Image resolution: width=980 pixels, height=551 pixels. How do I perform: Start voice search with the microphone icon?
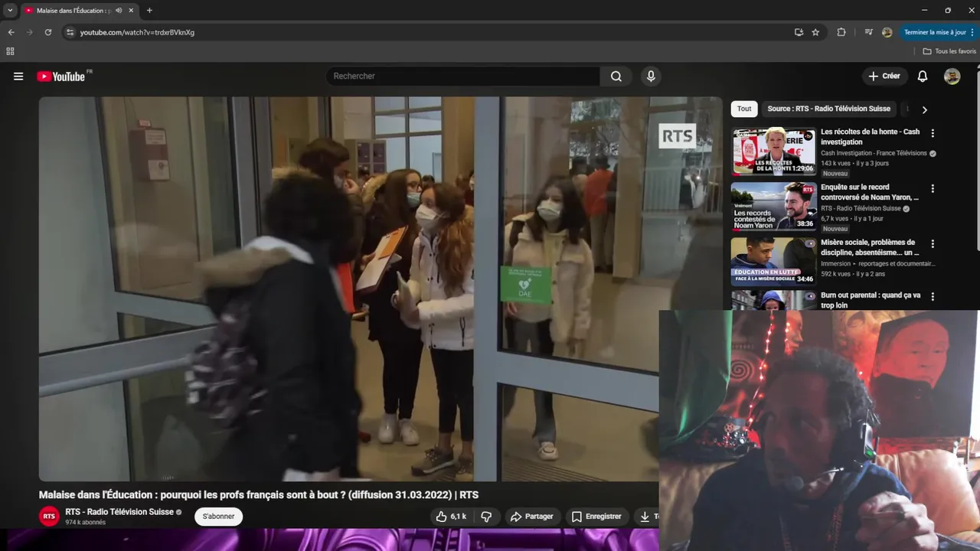pos(651,77)
